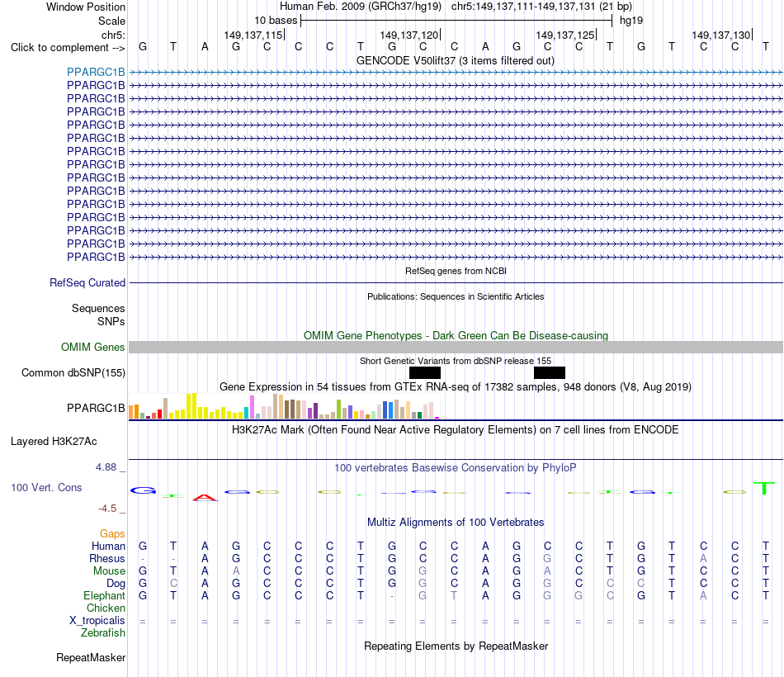Click the SNPs track label
The image size is (784, 677).
coord(111,321)
